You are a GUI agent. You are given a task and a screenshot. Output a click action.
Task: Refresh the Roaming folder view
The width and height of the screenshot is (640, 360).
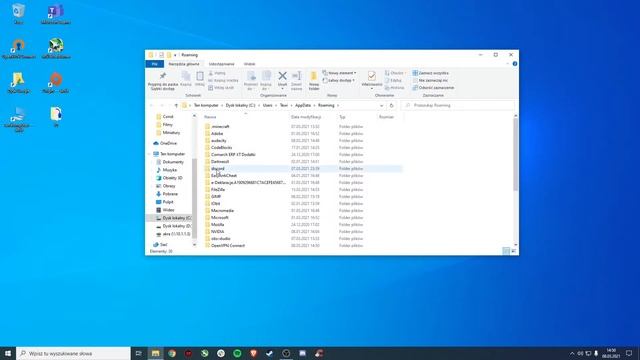(391, 105)
